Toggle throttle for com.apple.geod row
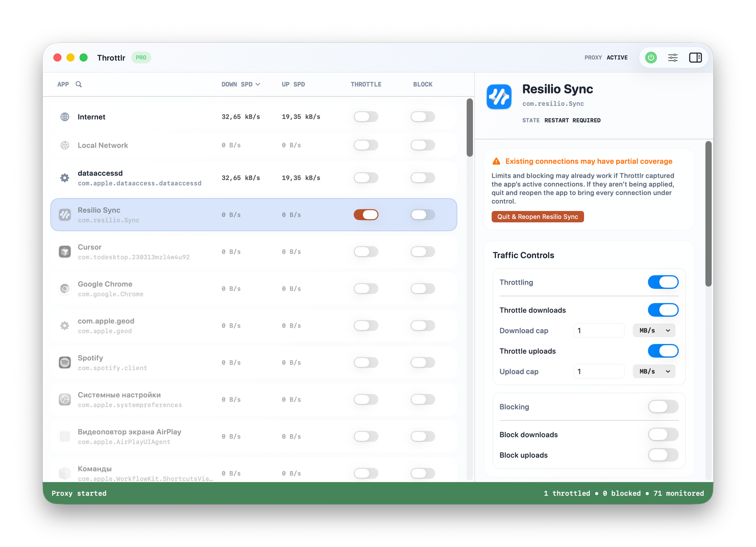 tap(366, 325)
